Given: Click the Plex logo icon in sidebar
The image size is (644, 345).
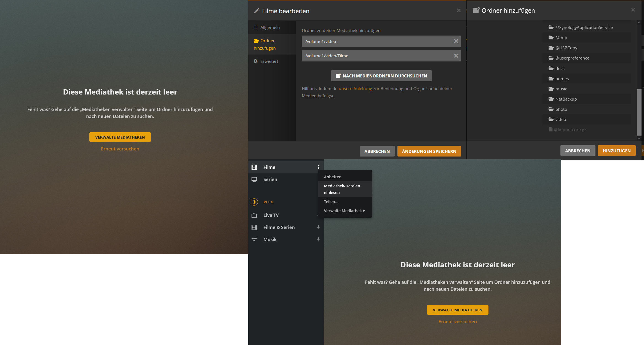Looking at the screenshot, I should [x=254, y=202].
